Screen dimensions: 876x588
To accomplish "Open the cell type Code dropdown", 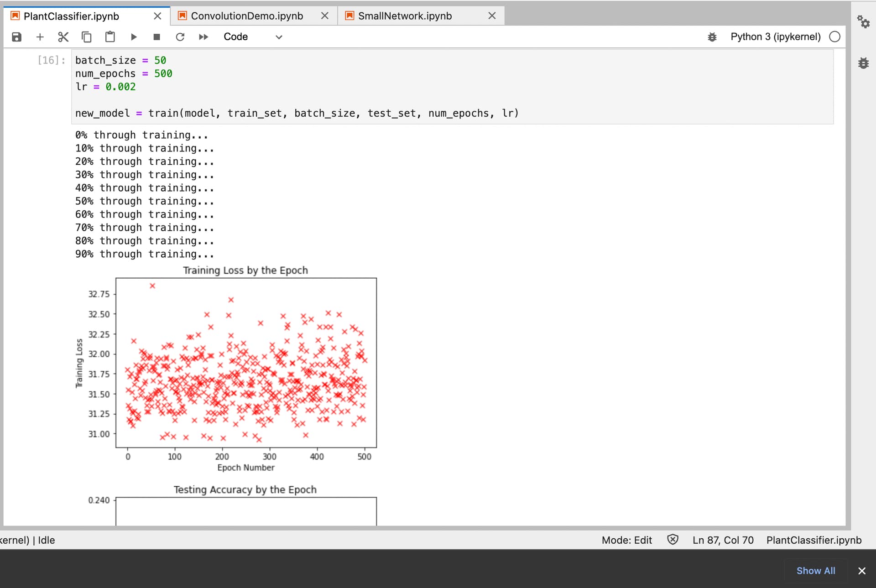I will pos(253,37).
